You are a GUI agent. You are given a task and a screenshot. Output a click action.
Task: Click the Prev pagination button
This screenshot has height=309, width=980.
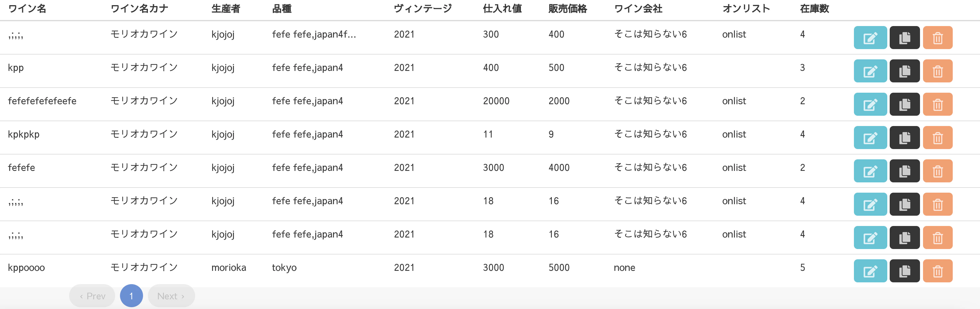[x=92, y=296]
